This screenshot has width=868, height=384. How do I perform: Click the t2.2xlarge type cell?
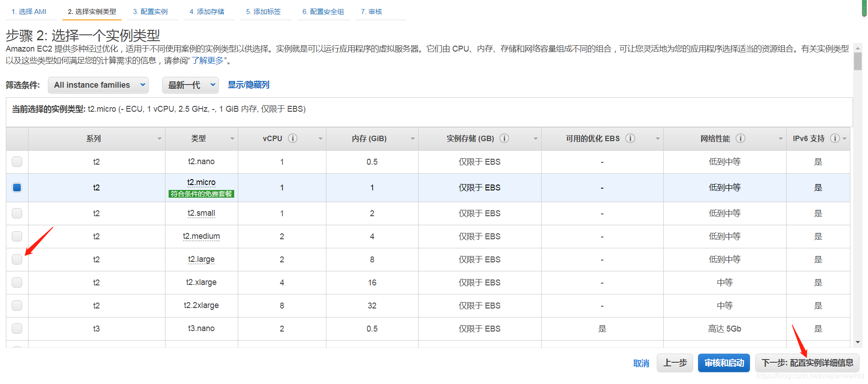[x=201, y=305]
